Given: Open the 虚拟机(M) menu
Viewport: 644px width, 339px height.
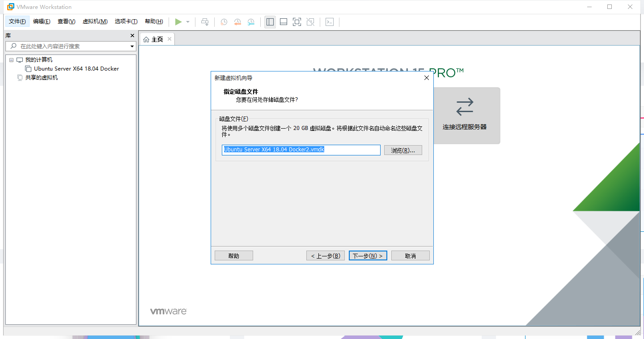Looking at the screenshot, I should pyautogui.click(x=95, y=21).
